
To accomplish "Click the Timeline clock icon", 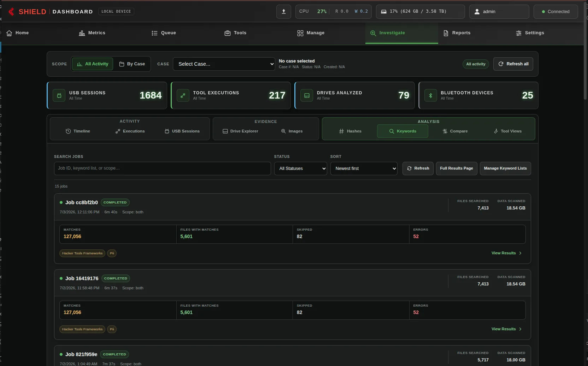I will [x=68, y=131].
